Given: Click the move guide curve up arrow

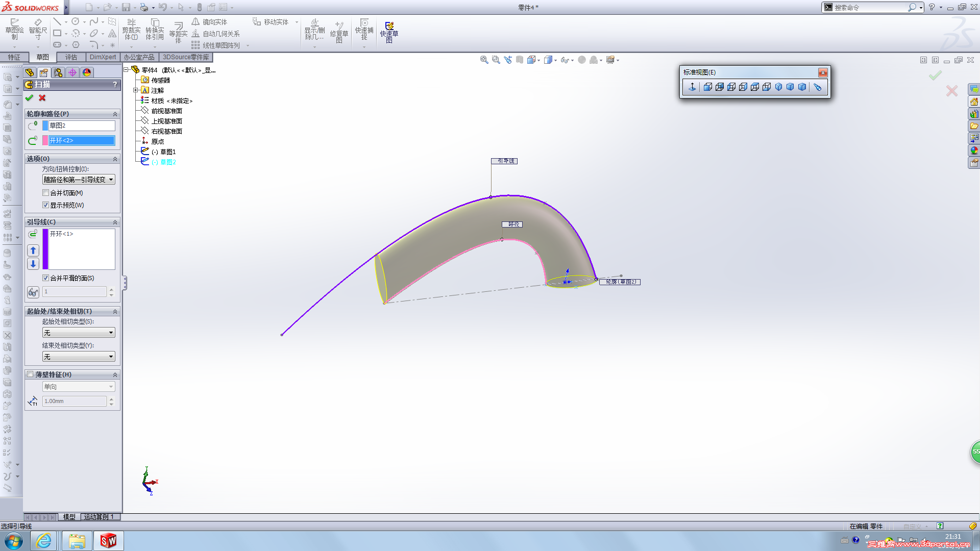Looking at the screenshot, I should click(33, 251).
